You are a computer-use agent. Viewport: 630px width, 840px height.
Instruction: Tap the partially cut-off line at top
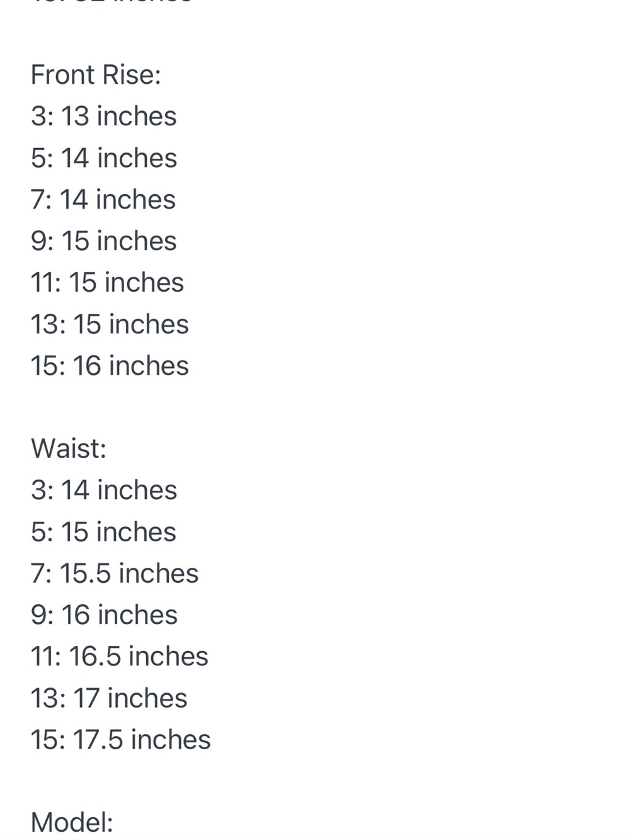click(112, 2)
